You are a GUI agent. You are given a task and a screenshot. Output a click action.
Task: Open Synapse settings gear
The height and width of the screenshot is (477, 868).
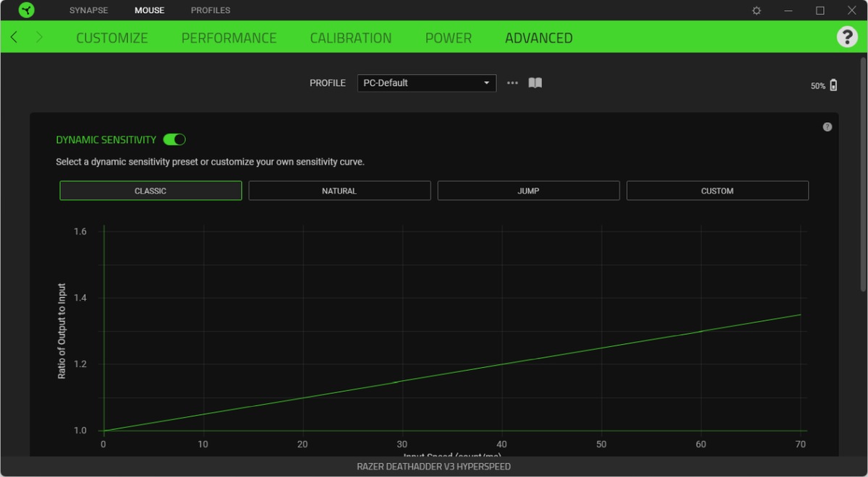(757, 10)
